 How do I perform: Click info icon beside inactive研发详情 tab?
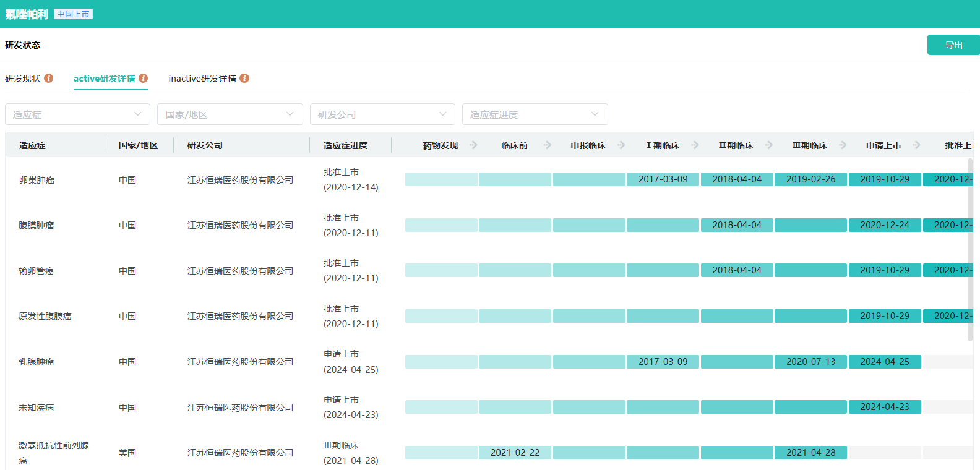244,79
